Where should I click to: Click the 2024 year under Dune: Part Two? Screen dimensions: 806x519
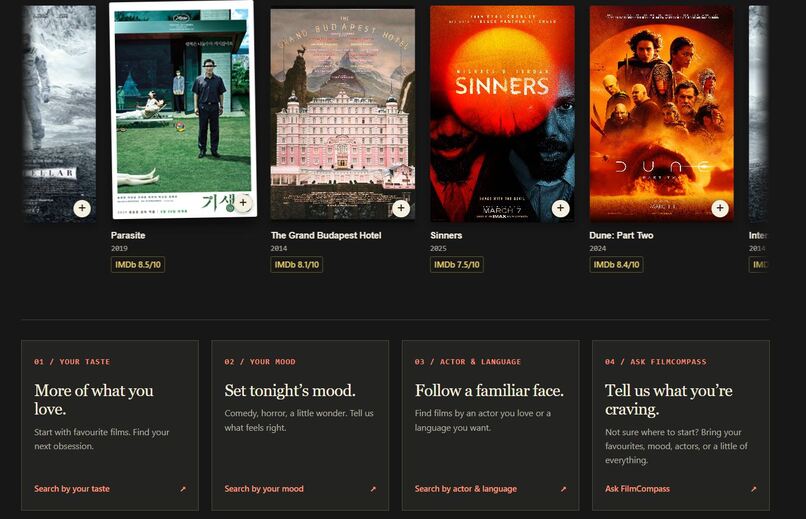point(598,248)
